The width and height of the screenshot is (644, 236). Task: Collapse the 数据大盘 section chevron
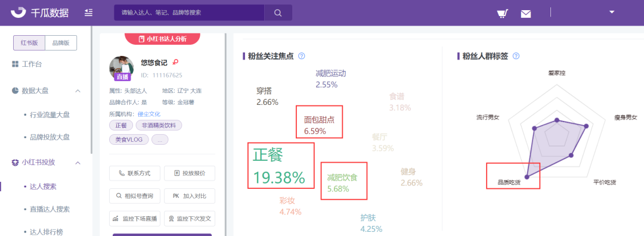click(x=78, y=91)
